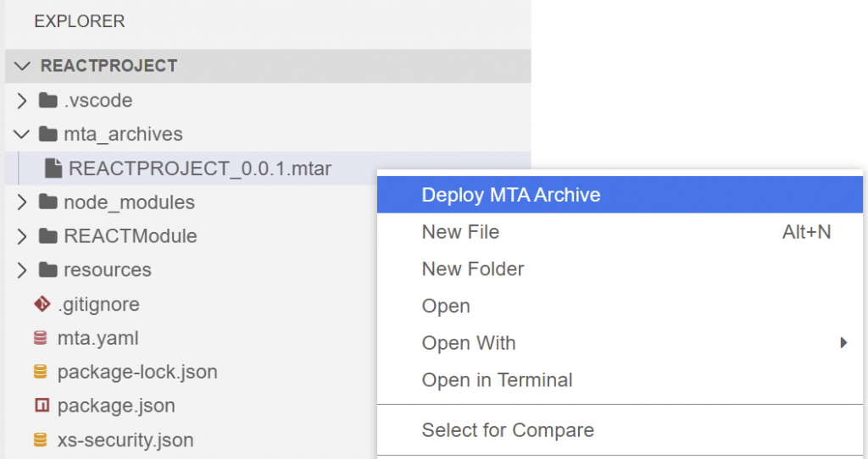The image size is (868, 459).
Task: Click the REACTPROJECT_0.0.1.mtar file icon
Action: pos(53,169)
